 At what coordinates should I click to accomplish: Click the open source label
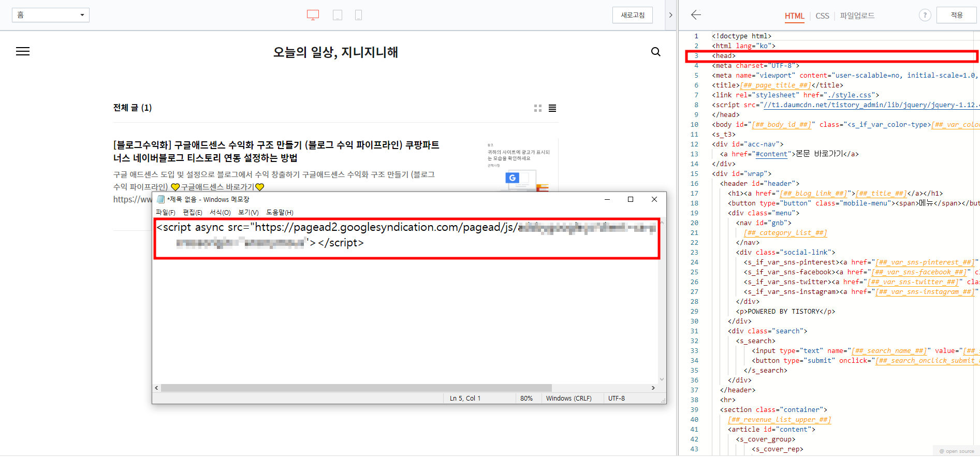click(x=957, y=451)
